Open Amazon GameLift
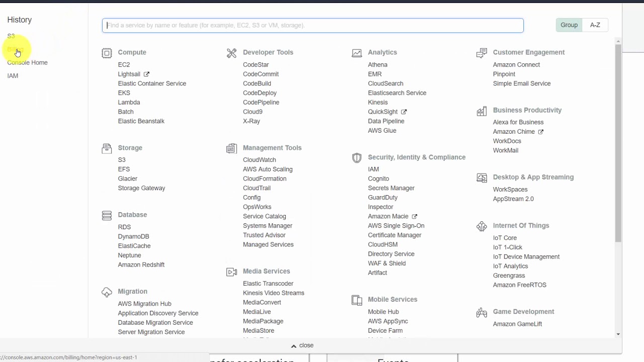The width and height of the screenshot is (644, 362). click(517, 324)
